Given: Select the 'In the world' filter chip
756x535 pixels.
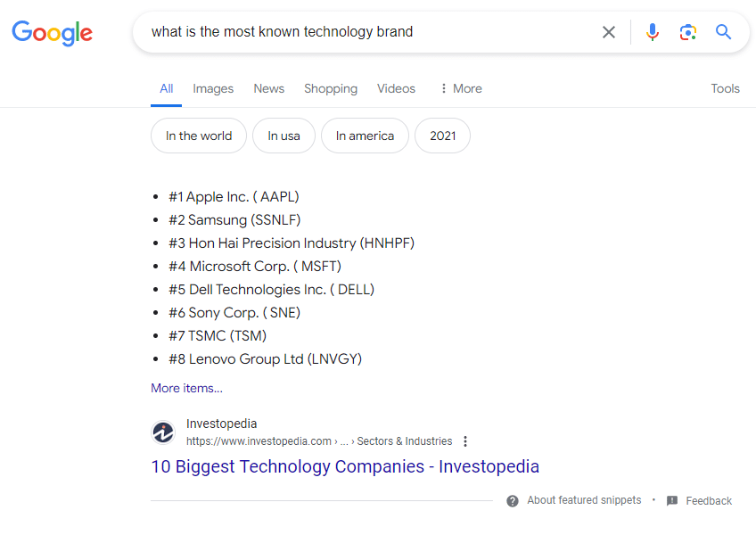Looking at the screenshot, I should point(198,136).
